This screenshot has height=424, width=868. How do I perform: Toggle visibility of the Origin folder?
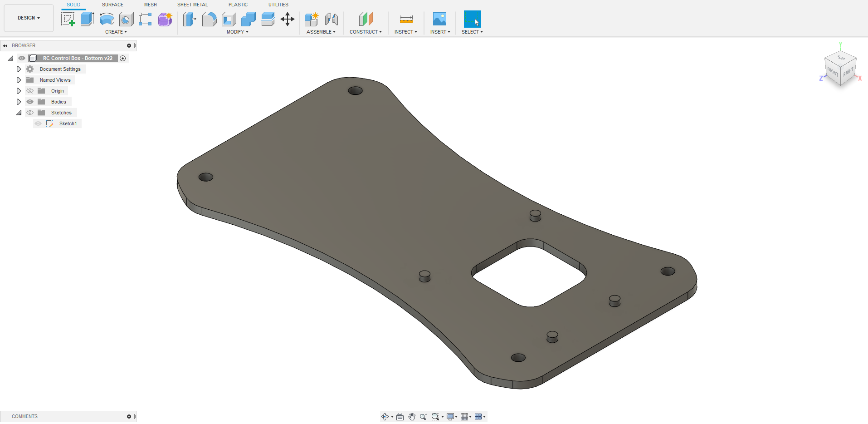(x=29, y=91)
